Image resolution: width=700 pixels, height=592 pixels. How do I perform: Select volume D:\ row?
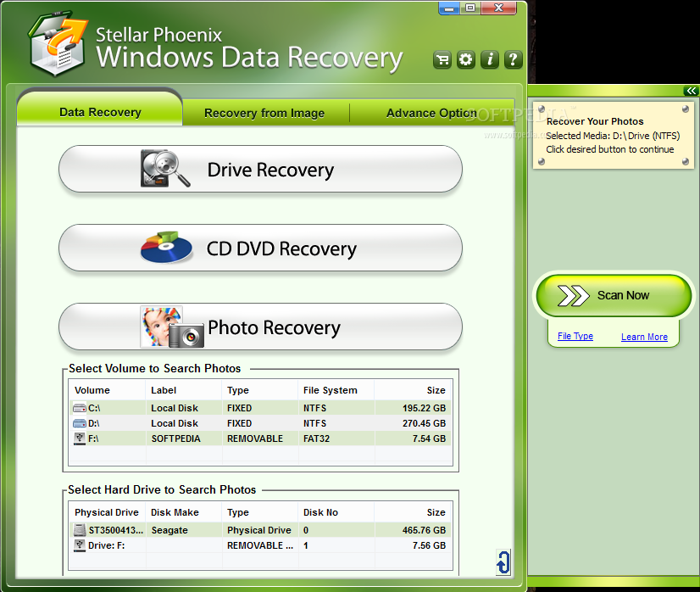pos(260,423)
